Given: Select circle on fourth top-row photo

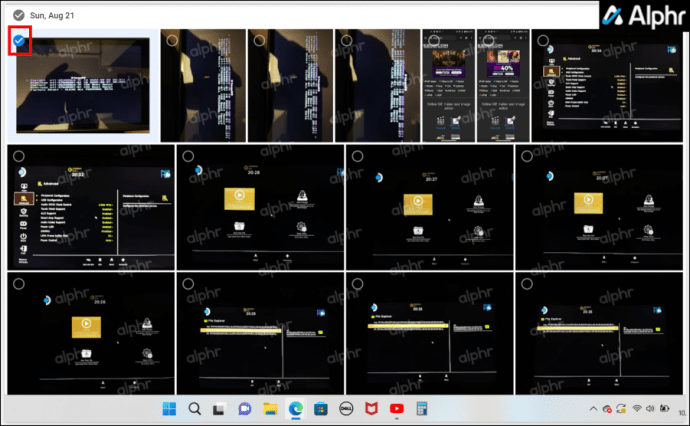Looking at the screenshot, I should [x=346, y=40].
